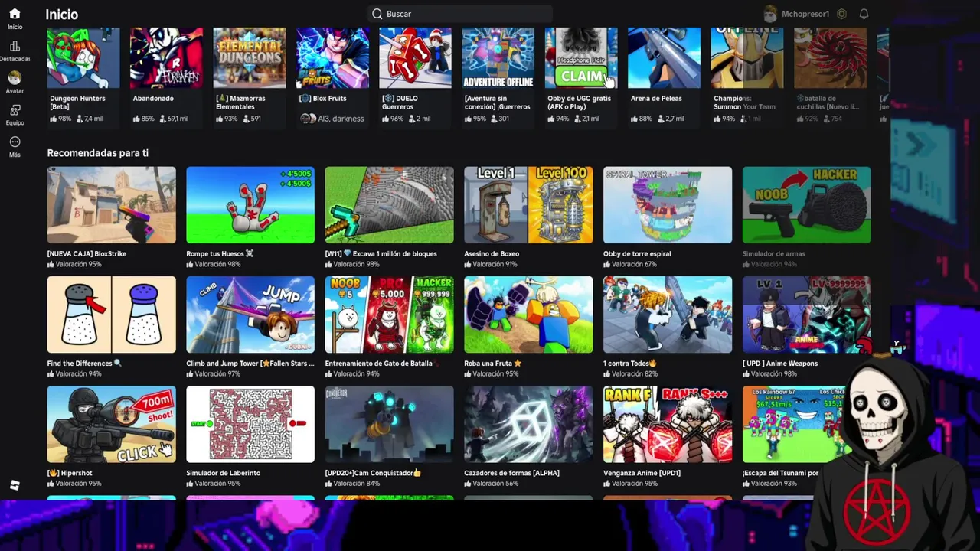Open the Simulador de Laberinto thumbnail
This screenshot has height=551, width=980.
[x=250, y=424]
